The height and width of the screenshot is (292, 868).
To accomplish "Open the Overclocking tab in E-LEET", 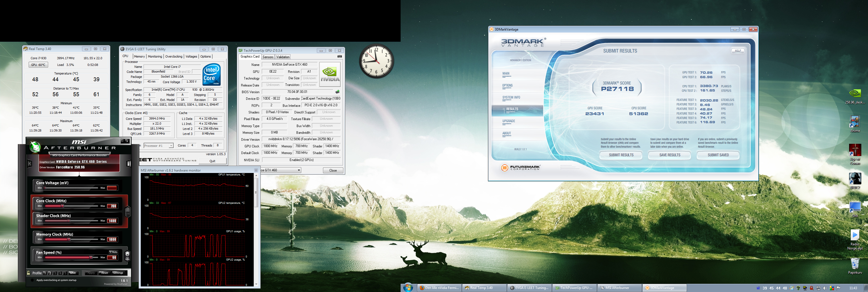I will click(174, 56).
